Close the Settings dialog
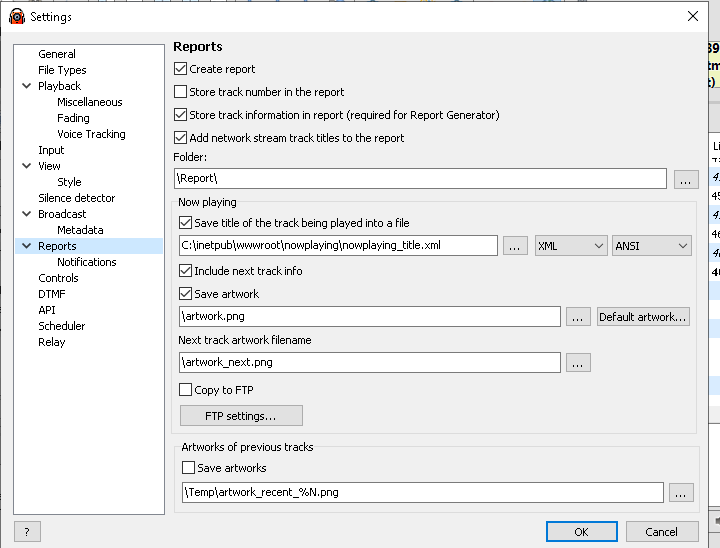 692,17
